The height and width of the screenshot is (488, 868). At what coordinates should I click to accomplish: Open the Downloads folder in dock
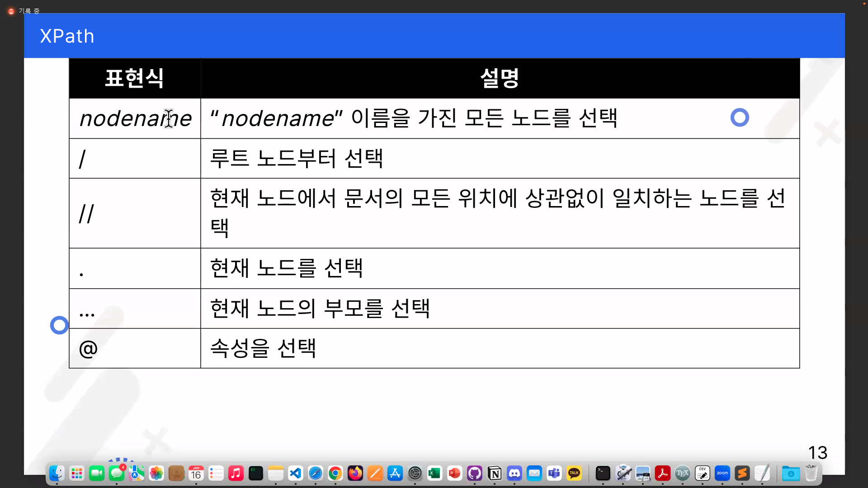point(791,473)
